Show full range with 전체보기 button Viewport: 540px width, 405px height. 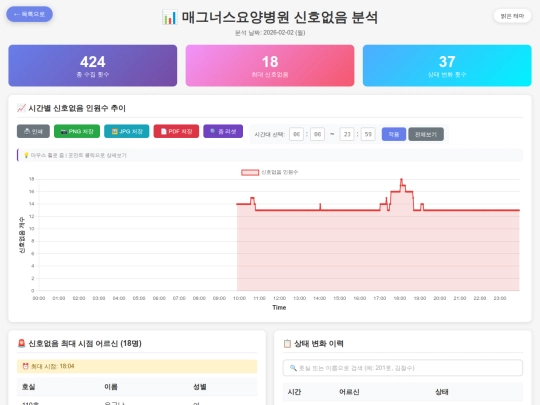click(x=426, y=134)
